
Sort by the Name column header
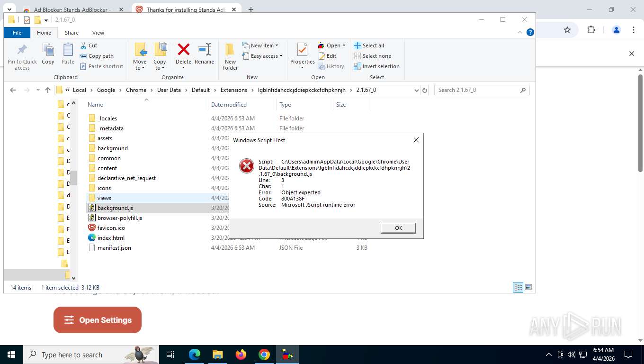pos(95,105)
